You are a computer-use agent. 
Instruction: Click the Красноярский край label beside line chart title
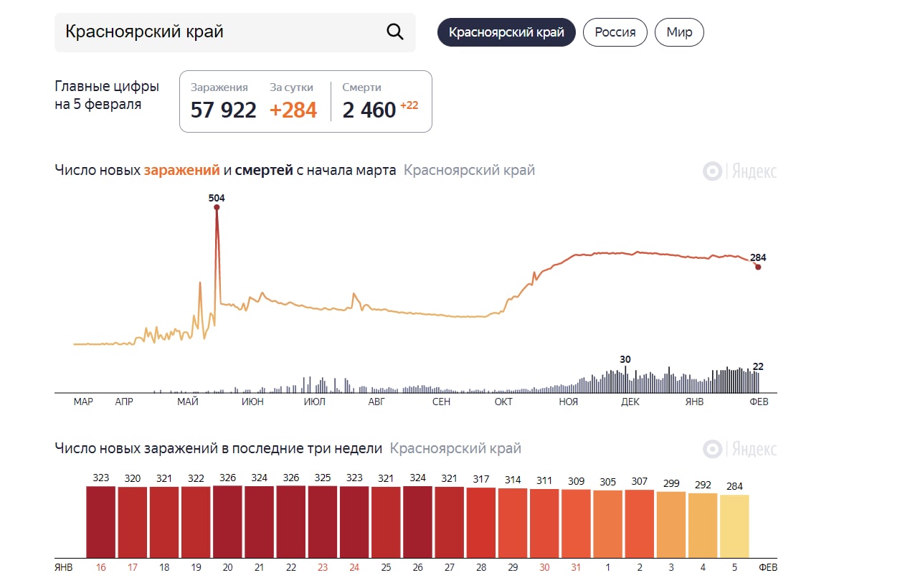tap(469, 171)
